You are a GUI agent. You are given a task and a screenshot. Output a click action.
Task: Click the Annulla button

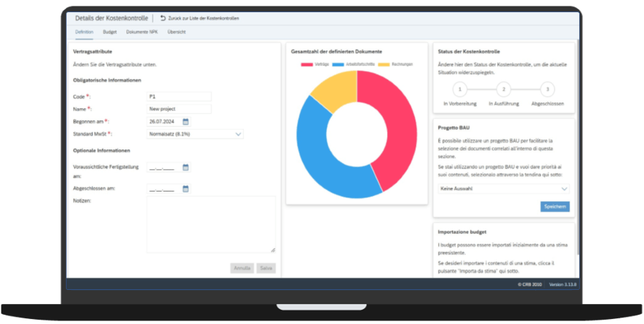pos(241,268)
